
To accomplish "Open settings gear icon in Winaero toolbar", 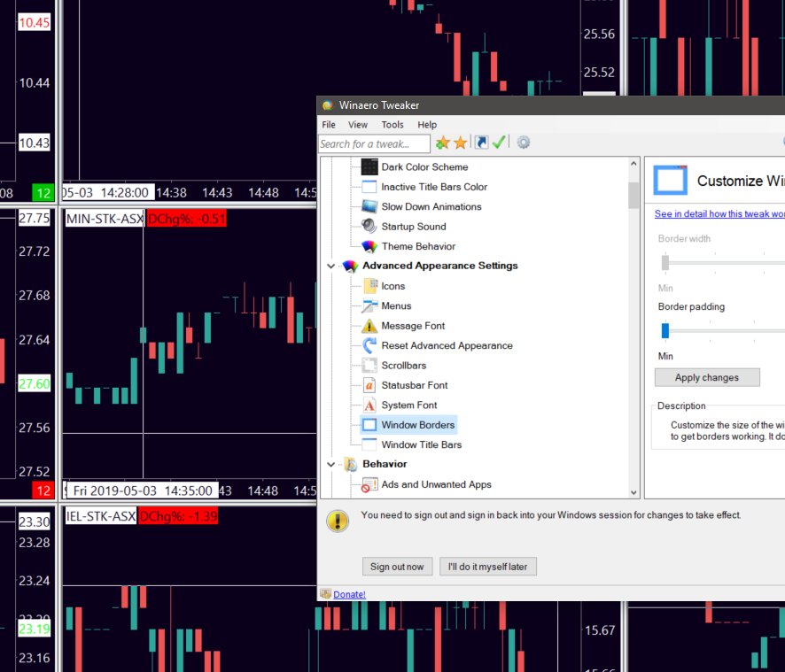I will point(523,143).
